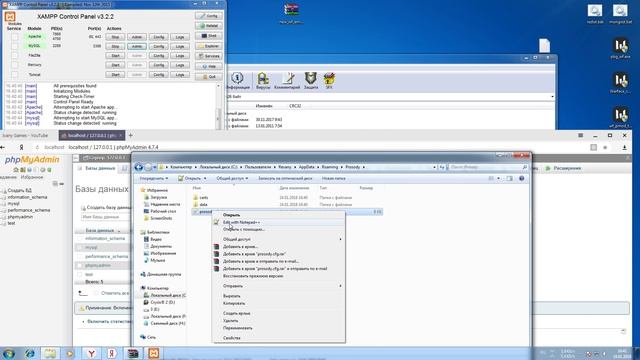Select Videos library icon in Explorer sidebar
Image resolution: width=640 pixels, height=360 pixels.
pos(146,239)
